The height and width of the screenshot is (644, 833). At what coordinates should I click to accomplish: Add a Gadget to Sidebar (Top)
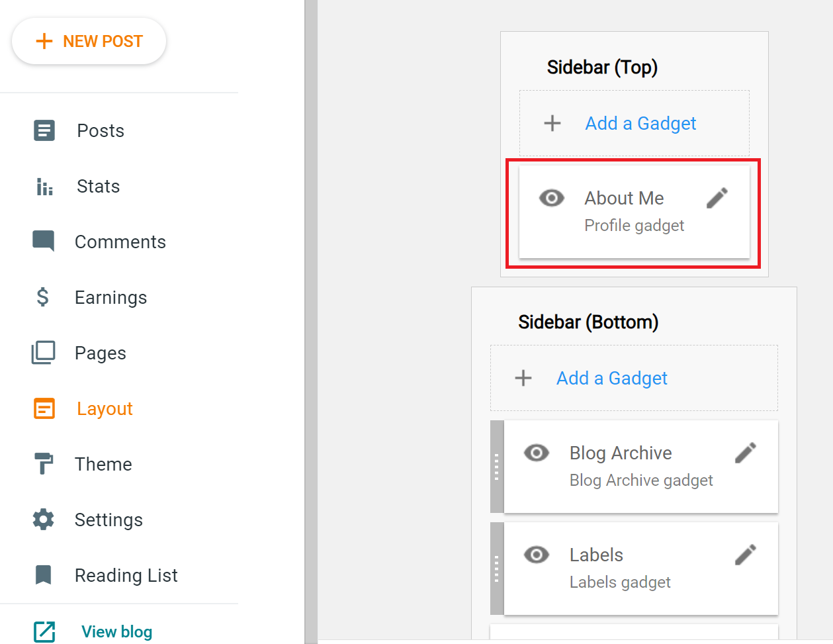pyautogui.click(x=634, y=123)
